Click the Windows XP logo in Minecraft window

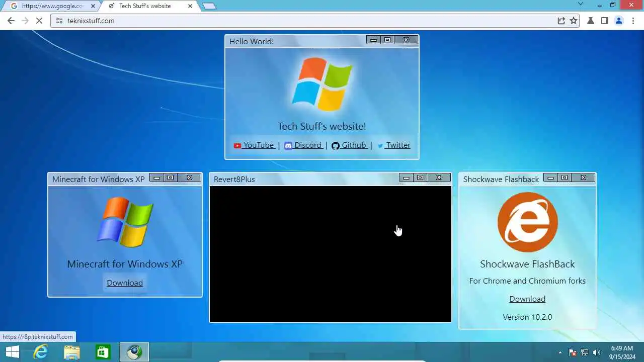click(x=125, y=221)
